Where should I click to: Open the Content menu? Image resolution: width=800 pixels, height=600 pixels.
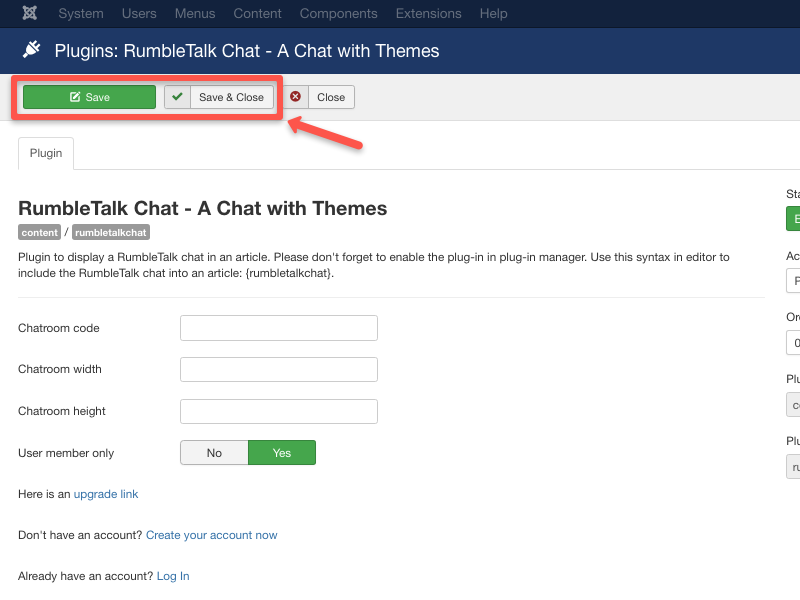click(257, 13)
